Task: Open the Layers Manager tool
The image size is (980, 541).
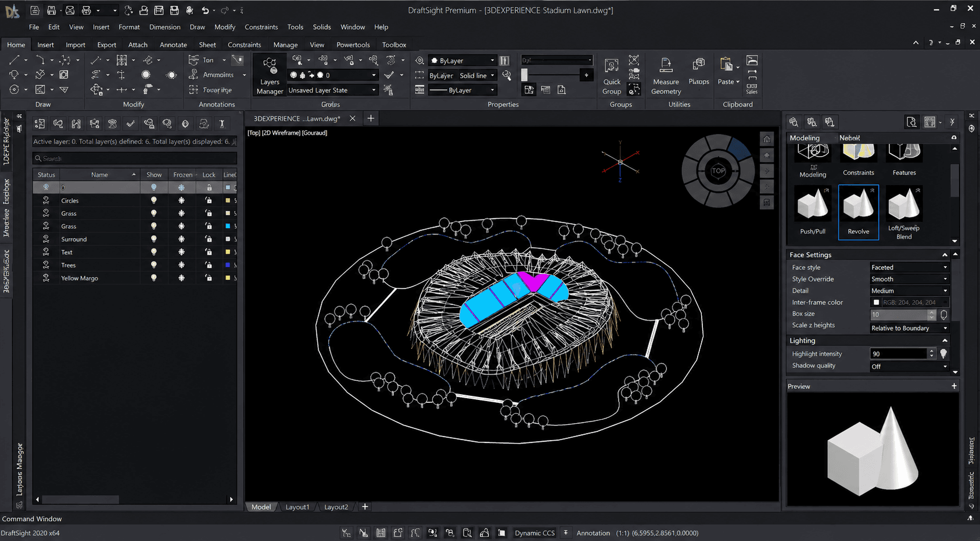Action: tap(270, 75)
